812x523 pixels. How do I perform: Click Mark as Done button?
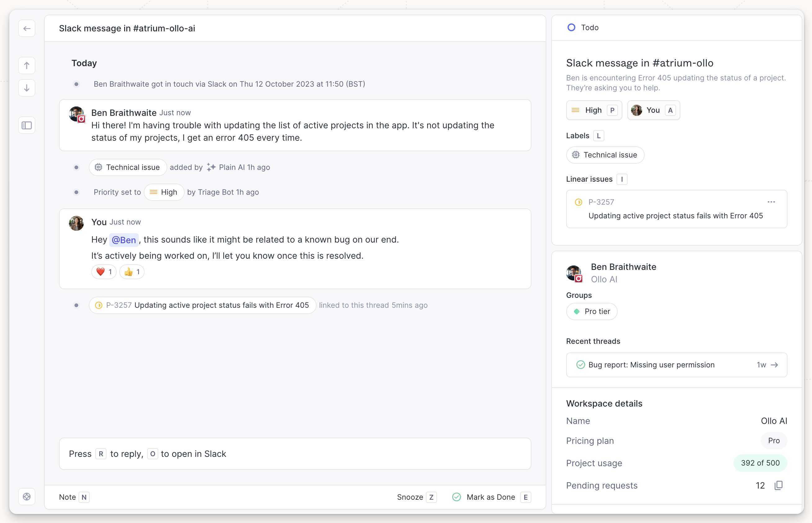(x=491, y=497)
